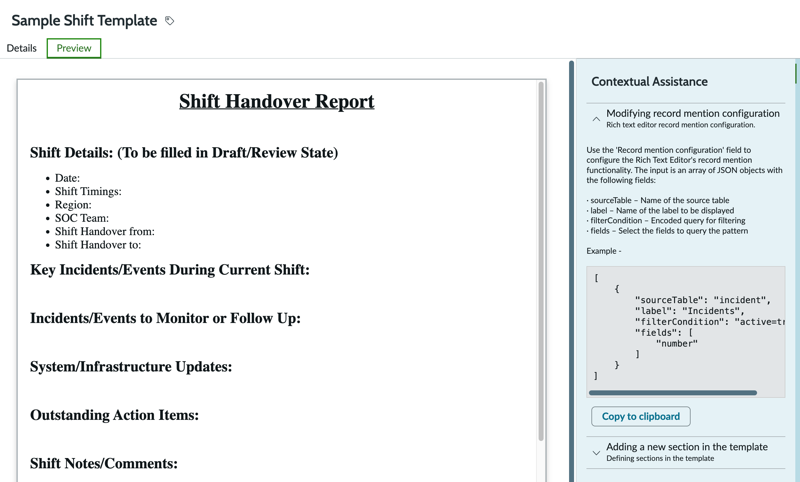Collapse Modifying record mention configuration section

tap(596, 119)
